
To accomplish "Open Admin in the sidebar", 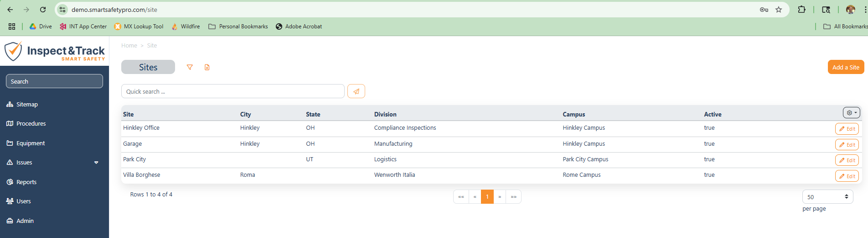I will [x=20, y=221].
